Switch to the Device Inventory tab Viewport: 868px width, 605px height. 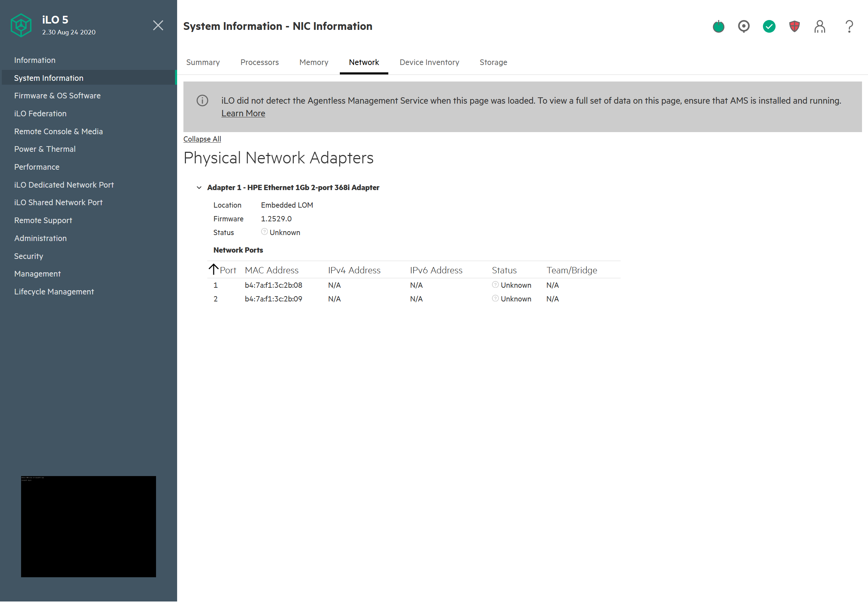pos(429,62)
